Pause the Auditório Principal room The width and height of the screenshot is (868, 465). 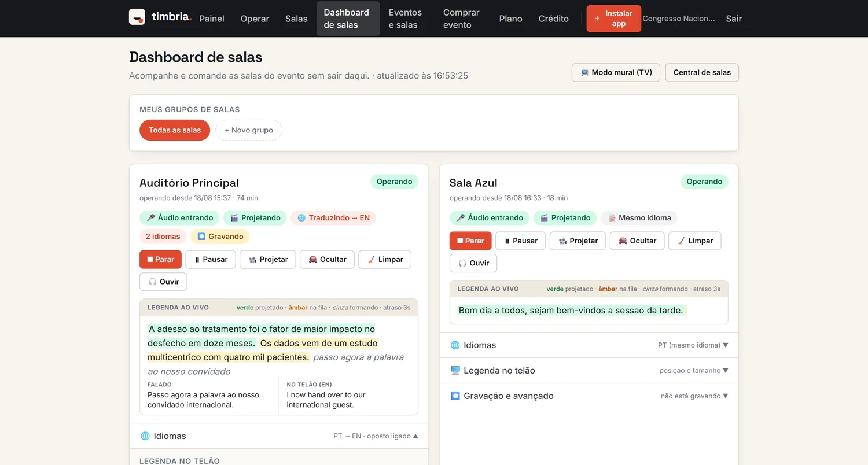click(x=211, y=260)
